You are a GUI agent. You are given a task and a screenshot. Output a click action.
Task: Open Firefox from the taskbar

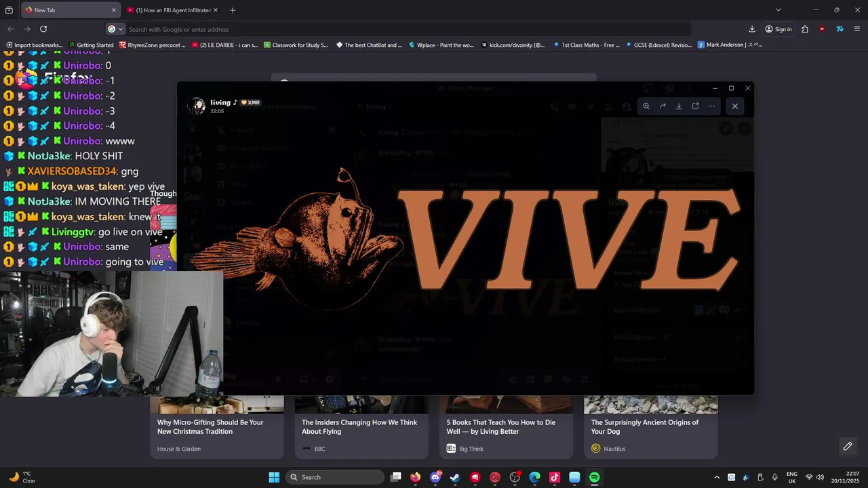pos(416,477)
